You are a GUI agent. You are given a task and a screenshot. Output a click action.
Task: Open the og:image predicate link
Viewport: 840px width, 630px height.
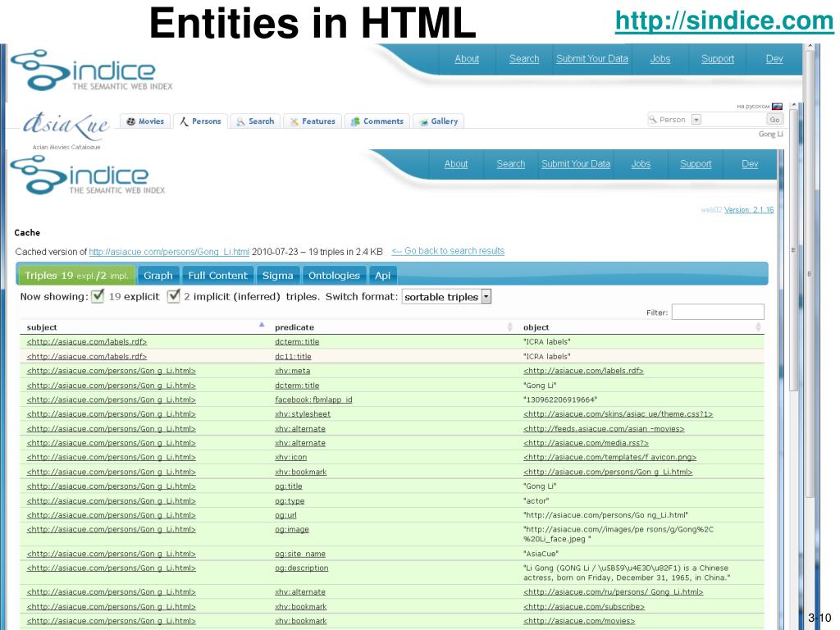[x=292, y=529]
